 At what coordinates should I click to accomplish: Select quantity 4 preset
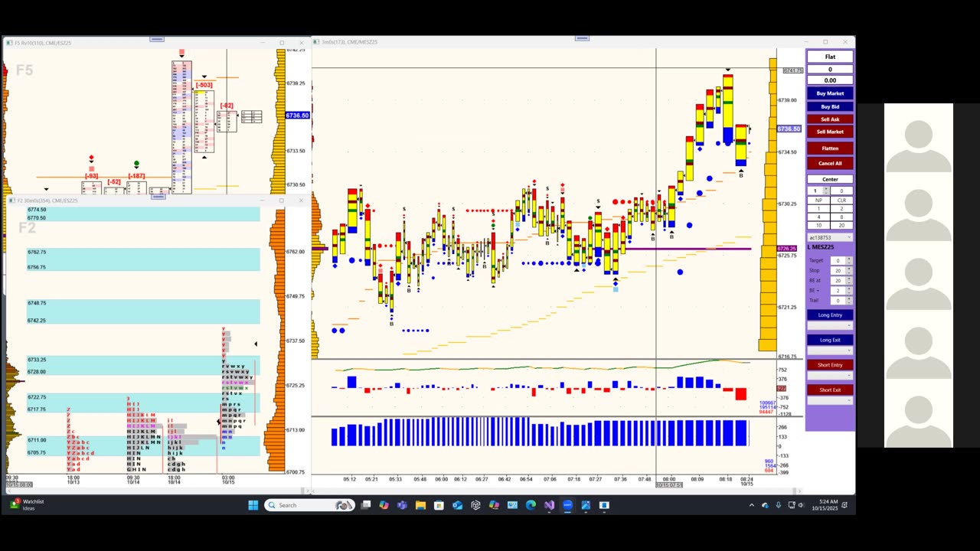(x=818, y=217)
